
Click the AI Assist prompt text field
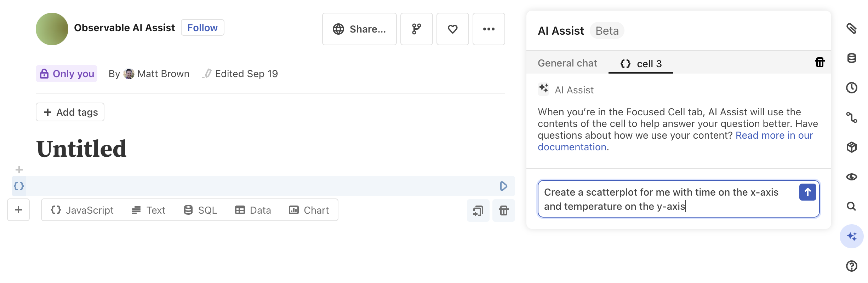(669, 199)
